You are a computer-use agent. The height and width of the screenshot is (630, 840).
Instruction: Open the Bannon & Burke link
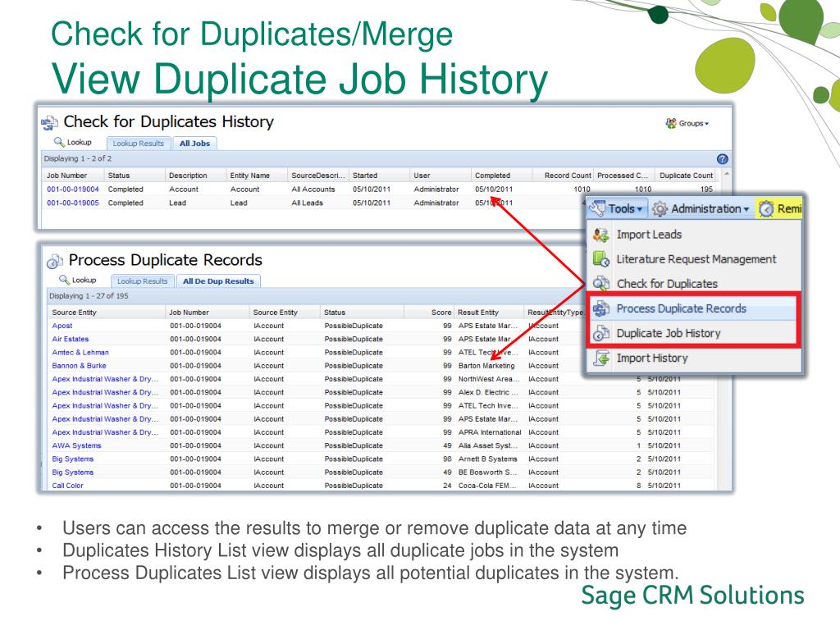[80, 366]
